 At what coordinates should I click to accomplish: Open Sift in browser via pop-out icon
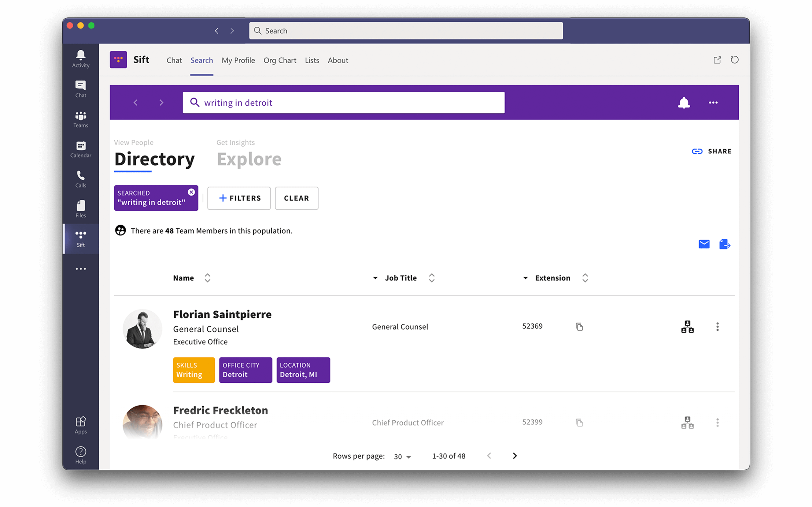[717, 60]
